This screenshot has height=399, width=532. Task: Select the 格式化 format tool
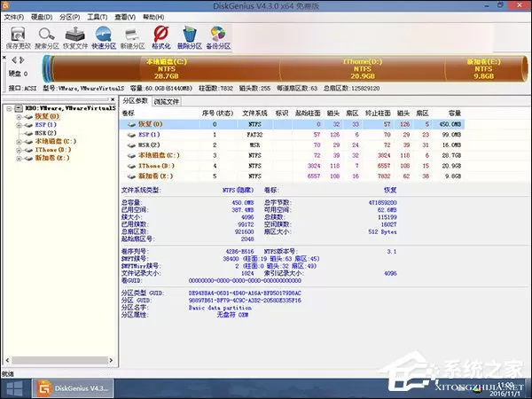pyautogui.click(x=160, y=37)
